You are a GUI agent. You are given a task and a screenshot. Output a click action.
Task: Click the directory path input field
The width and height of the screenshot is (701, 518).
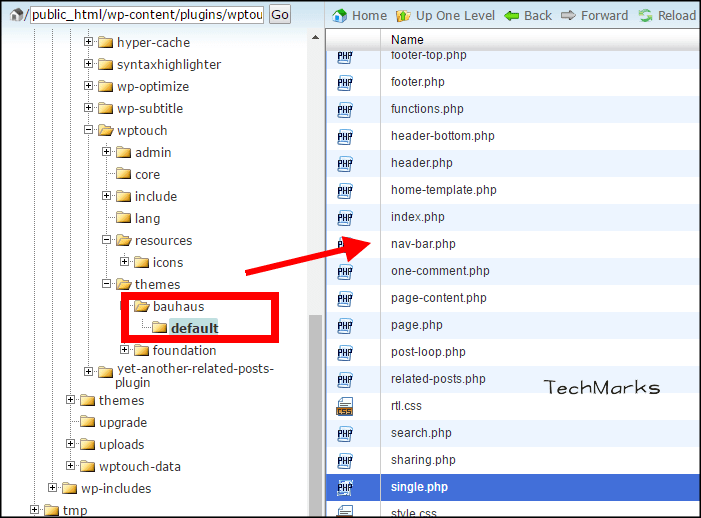(x=145, y=15)
